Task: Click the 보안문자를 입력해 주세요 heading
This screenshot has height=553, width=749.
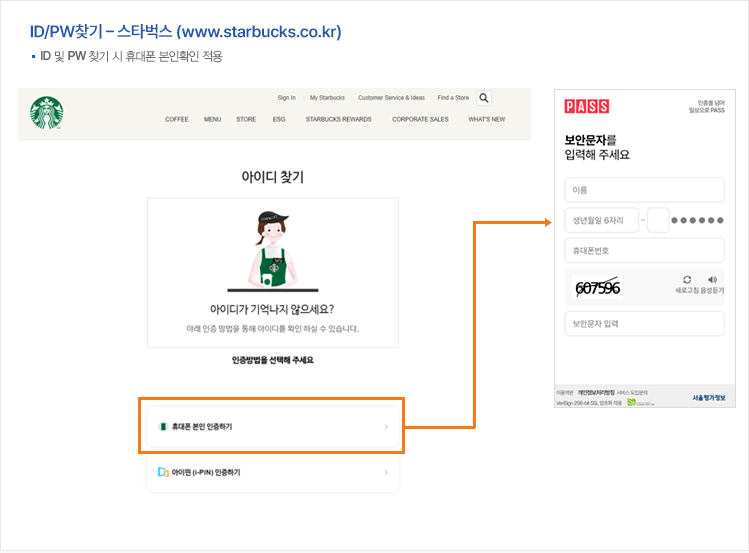Action: [x=597, y=147]
